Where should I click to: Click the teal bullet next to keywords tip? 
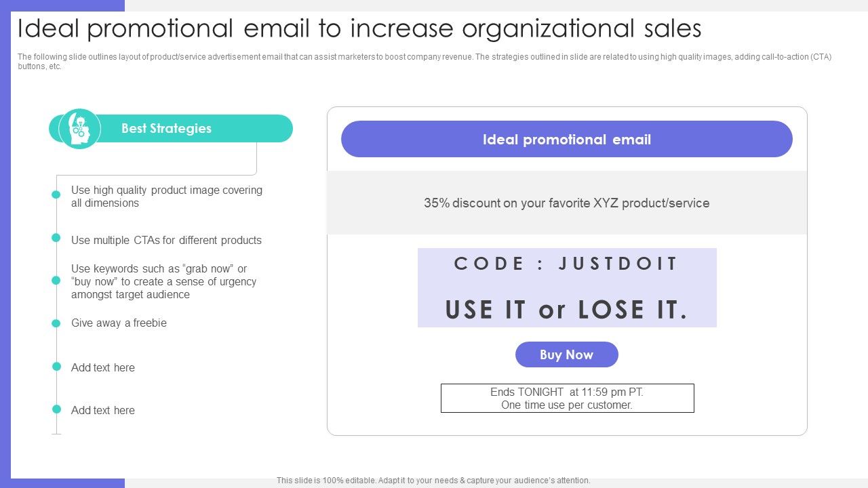(x=56, y=280)
